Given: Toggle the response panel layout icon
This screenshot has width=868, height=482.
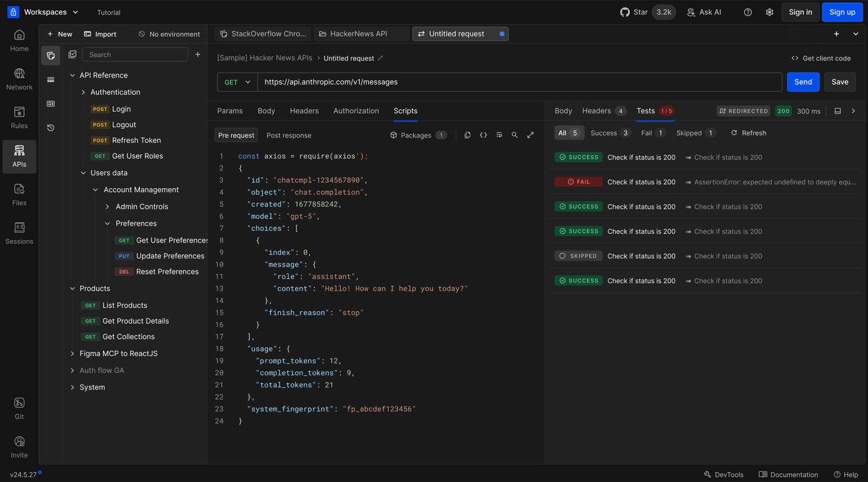Looking at the screenshot, I should pos(838,111).
